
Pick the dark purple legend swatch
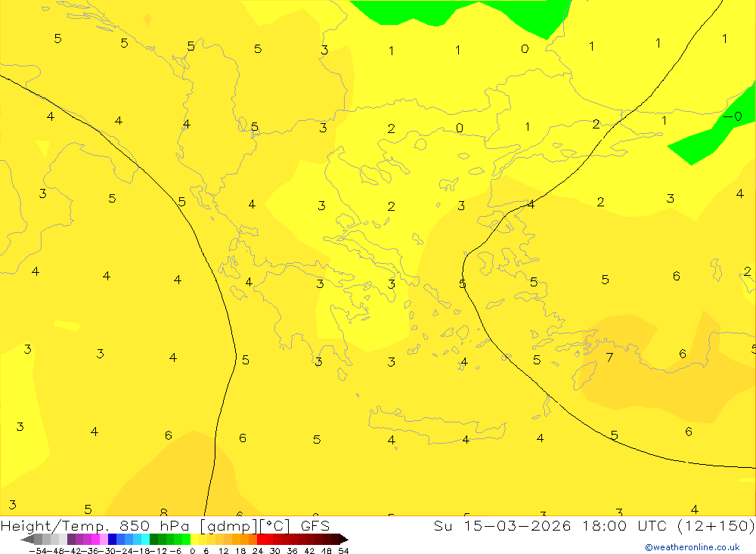point(71,539)
